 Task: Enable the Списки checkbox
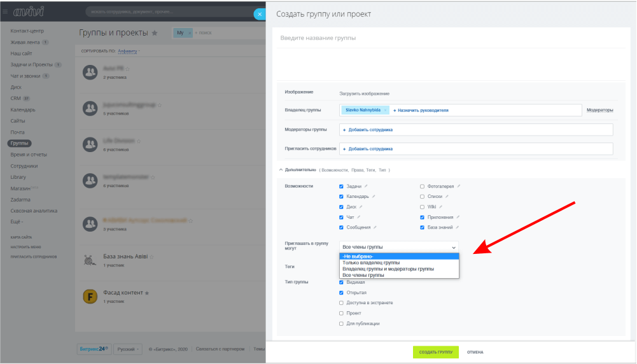point(422,197)
